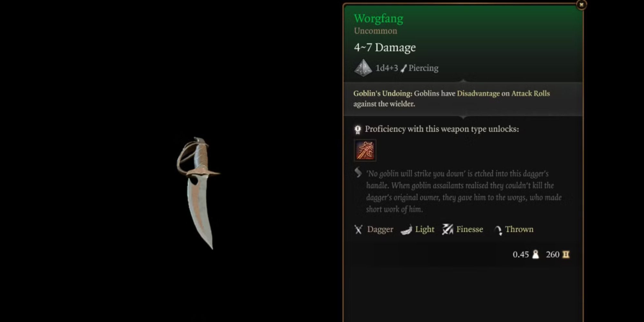Click the Light feather icon
The height and width of the screenshot is (322, 644).
pos(406,230)
